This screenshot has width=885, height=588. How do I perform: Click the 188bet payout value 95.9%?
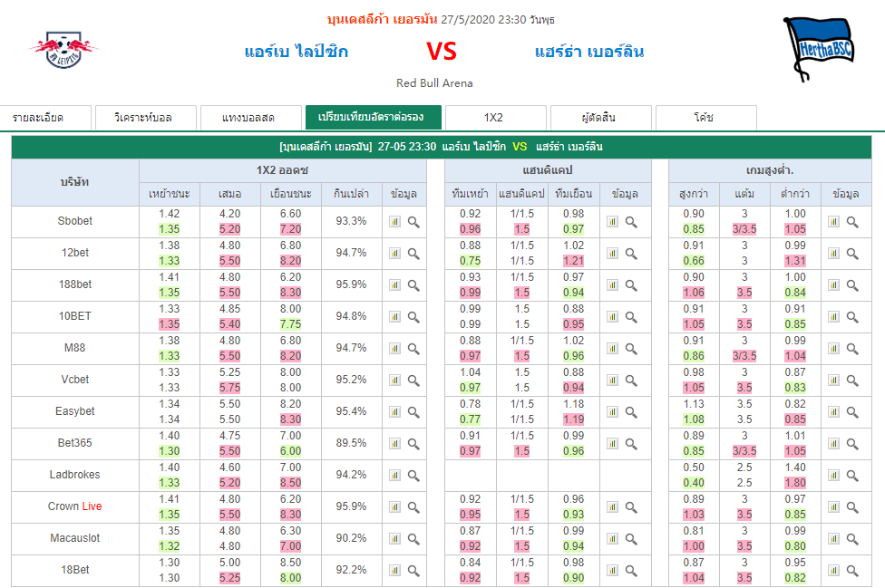351,284
